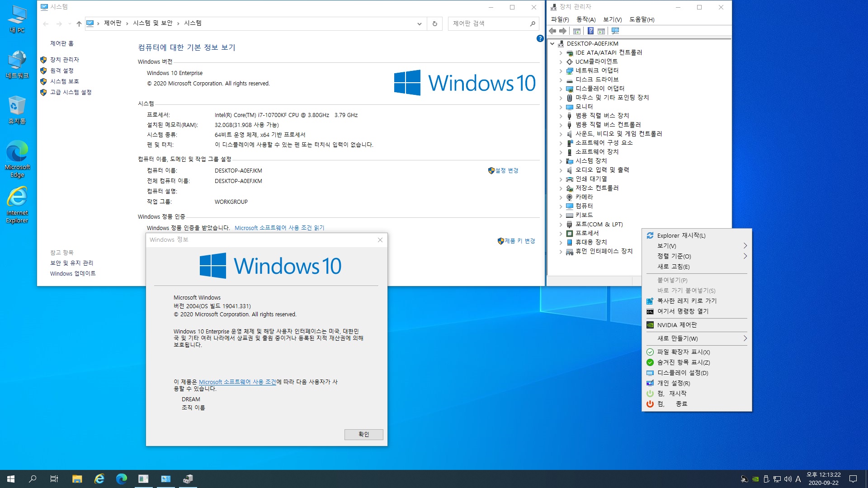Click 설정 변경 link
This screenshot has width=868, height=488.
(x=506, y=170)
